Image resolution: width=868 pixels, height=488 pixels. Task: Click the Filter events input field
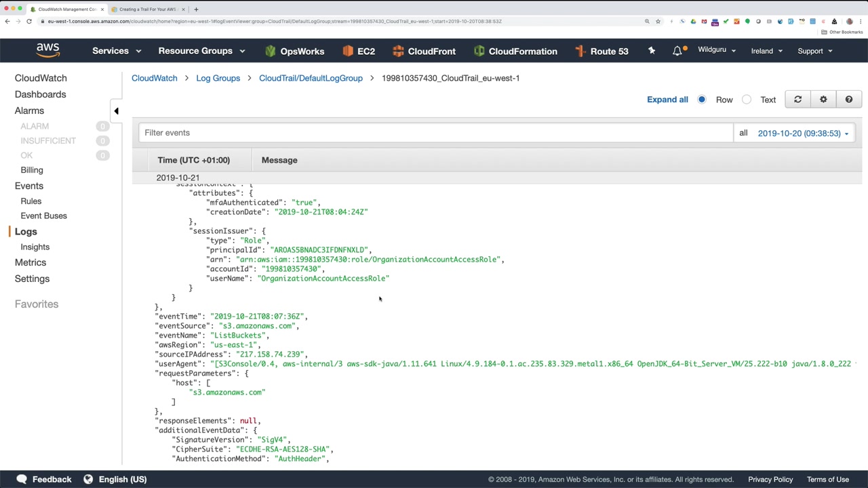pos(435,133)
